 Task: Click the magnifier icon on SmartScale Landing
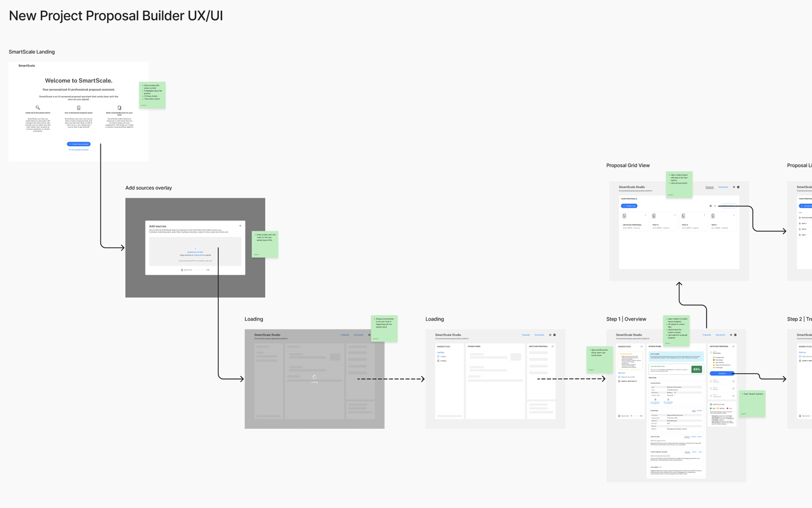38,107
